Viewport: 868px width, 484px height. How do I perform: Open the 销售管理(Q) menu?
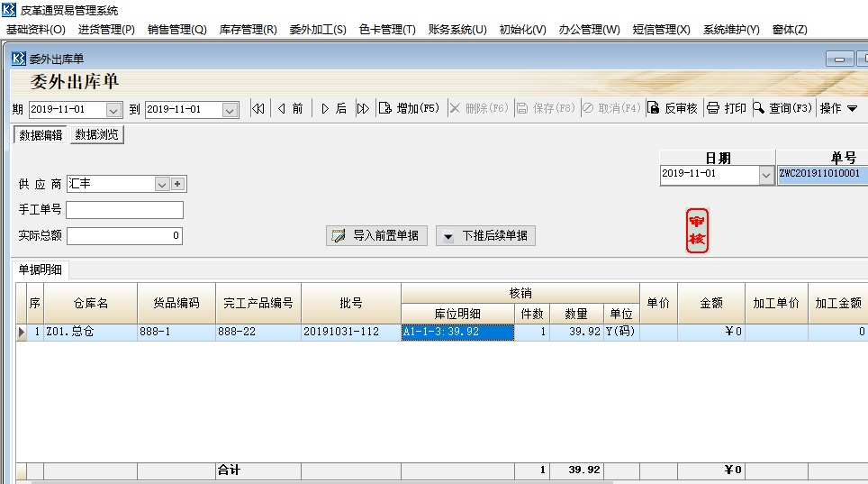pos(177,30)
